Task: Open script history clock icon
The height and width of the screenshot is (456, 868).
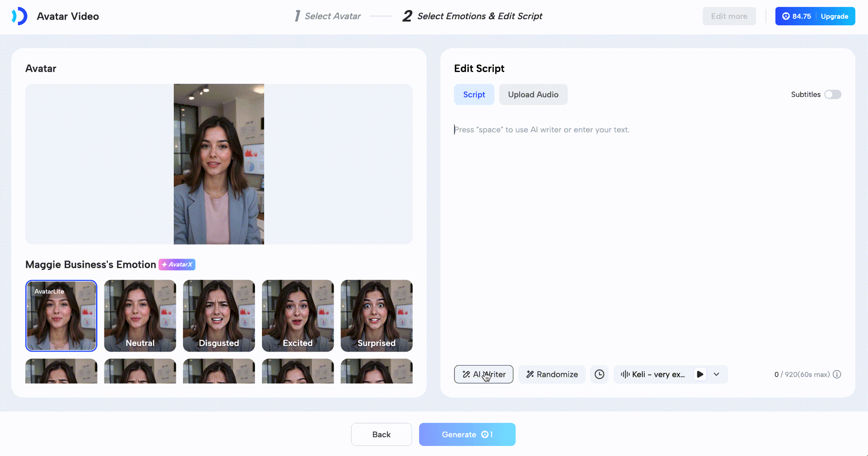Action: point(599,374)
